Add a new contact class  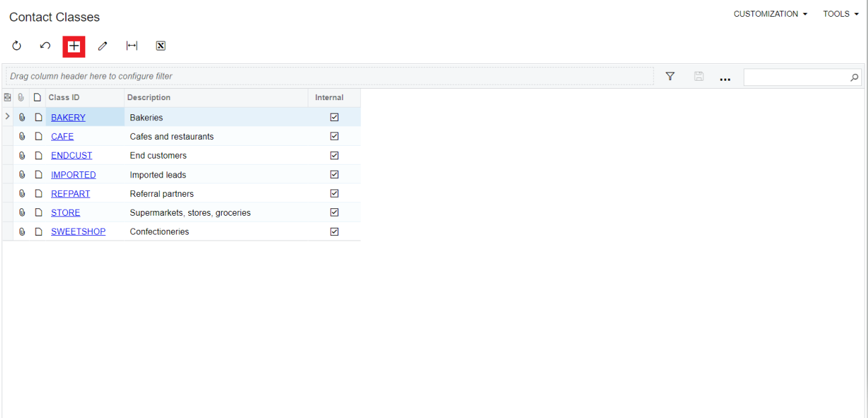(74, 46)
